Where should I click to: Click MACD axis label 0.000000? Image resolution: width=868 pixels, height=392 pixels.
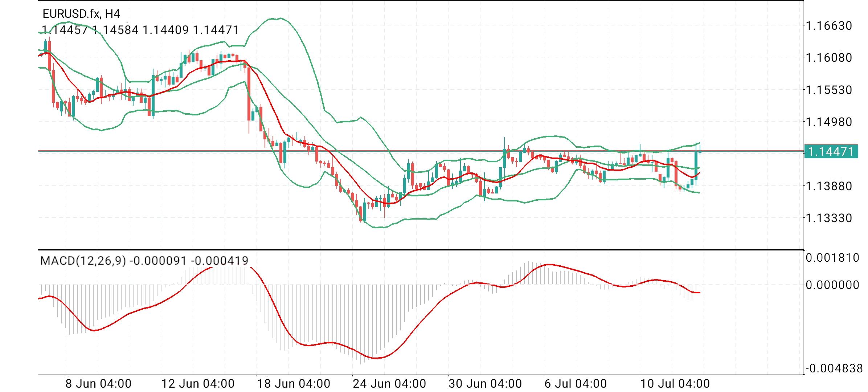point(832,285)
